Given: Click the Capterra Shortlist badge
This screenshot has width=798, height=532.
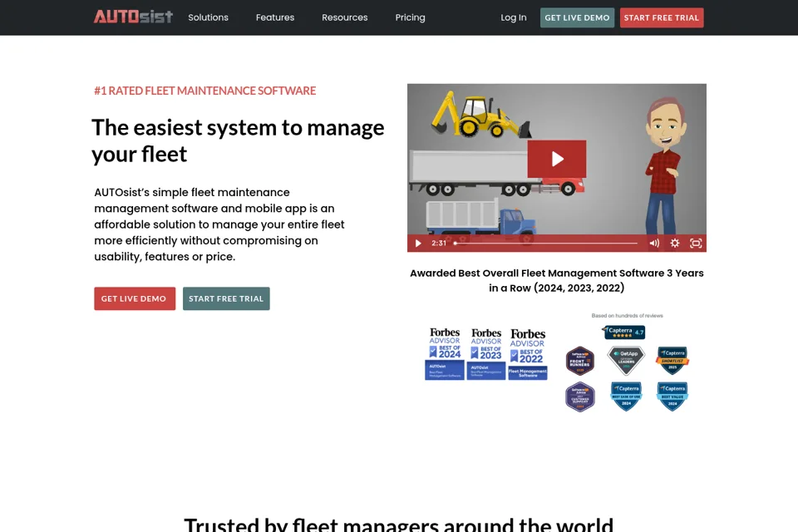Looking at the screenshot, I should (672, 360).
